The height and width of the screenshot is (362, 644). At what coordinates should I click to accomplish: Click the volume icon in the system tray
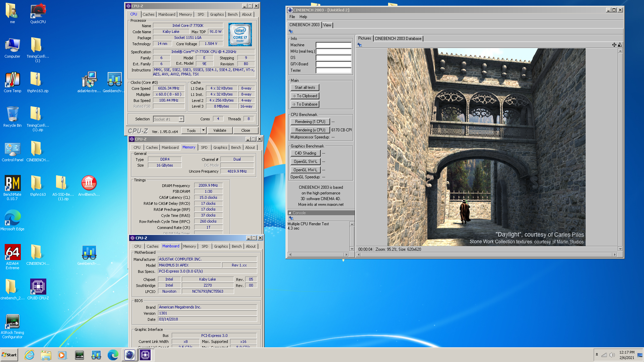point(612,355)
